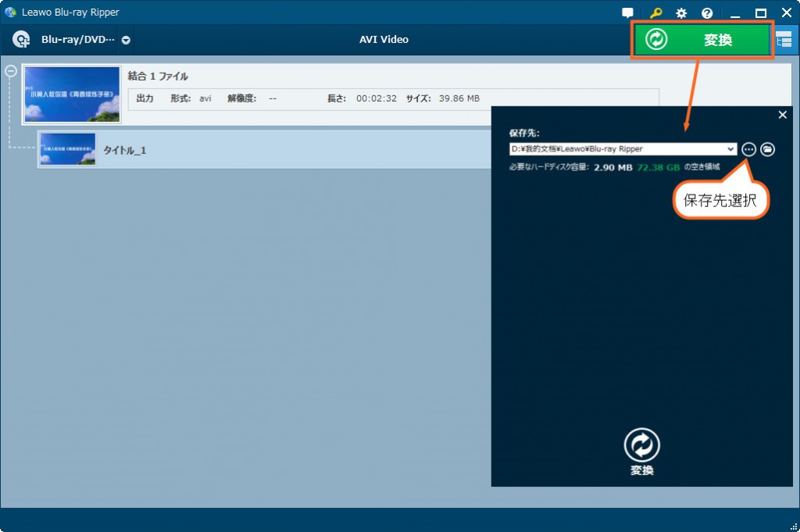Toggle the list view icon beside 変換
The image size is (800, 532).
coord(784,39)
